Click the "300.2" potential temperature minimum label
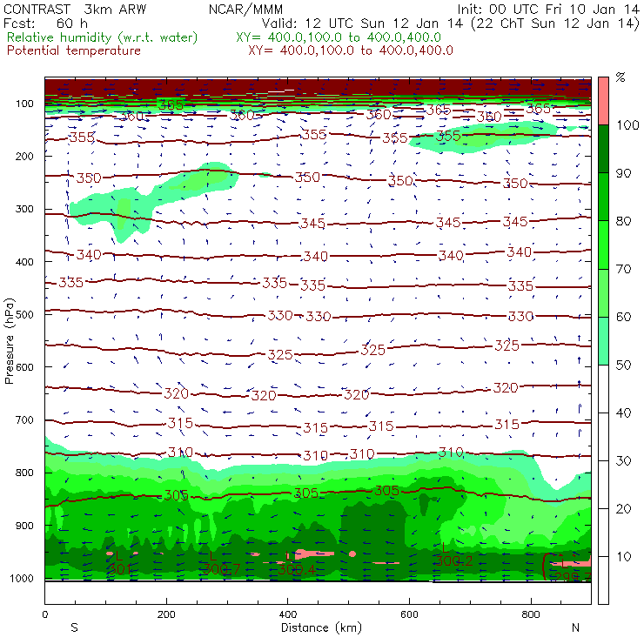 pos(453,561)
